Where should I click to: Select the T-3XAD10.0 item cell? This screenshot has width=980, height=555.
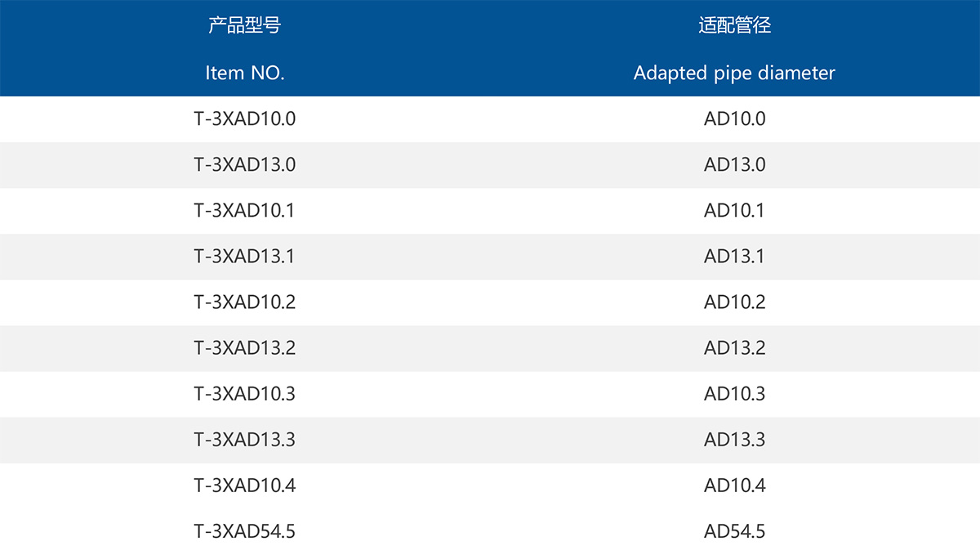pos(244,119)
